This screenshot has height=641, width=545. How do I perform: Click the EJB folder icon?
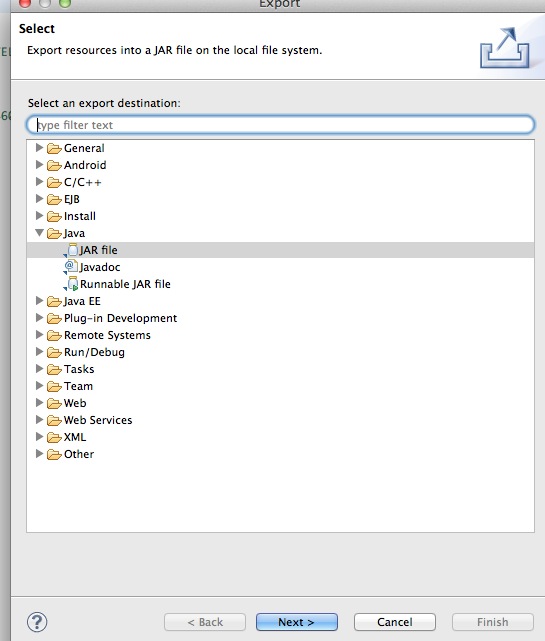[x=54, y=199]
